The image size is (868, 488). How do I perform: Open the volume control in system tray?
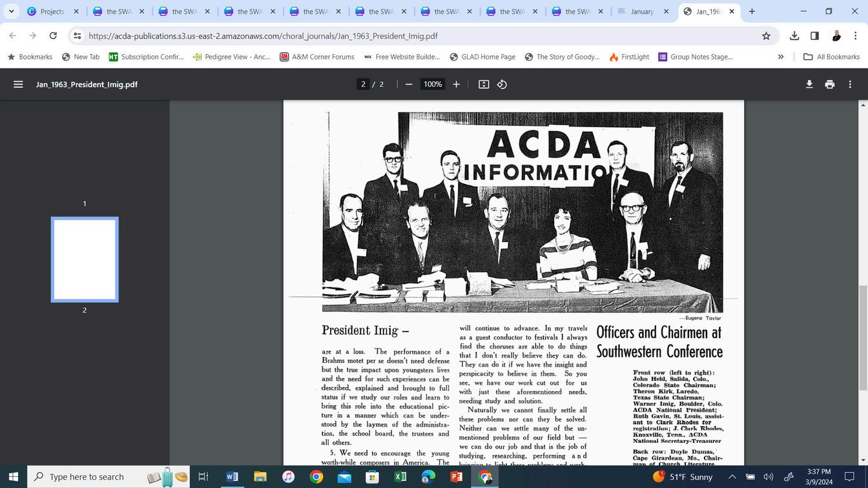coord(768,477)
